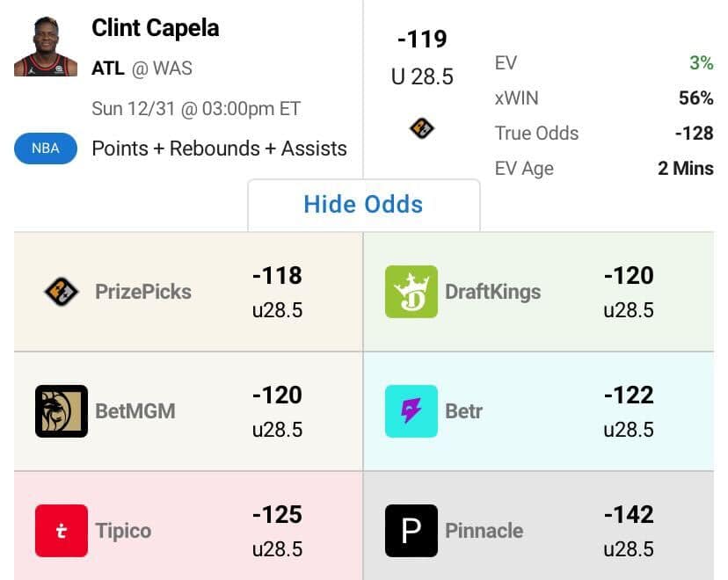Click the BetMGM lion logo icon
Screen dimensions: 728x580
[x=62, y=411]
